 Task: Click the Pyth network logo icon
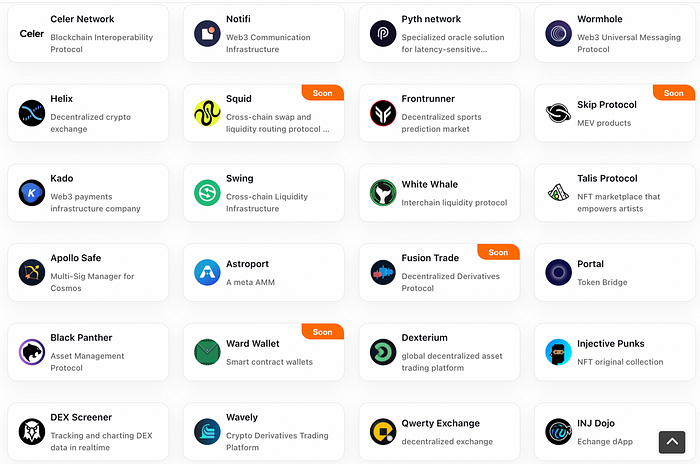click(x=383, y=33)
